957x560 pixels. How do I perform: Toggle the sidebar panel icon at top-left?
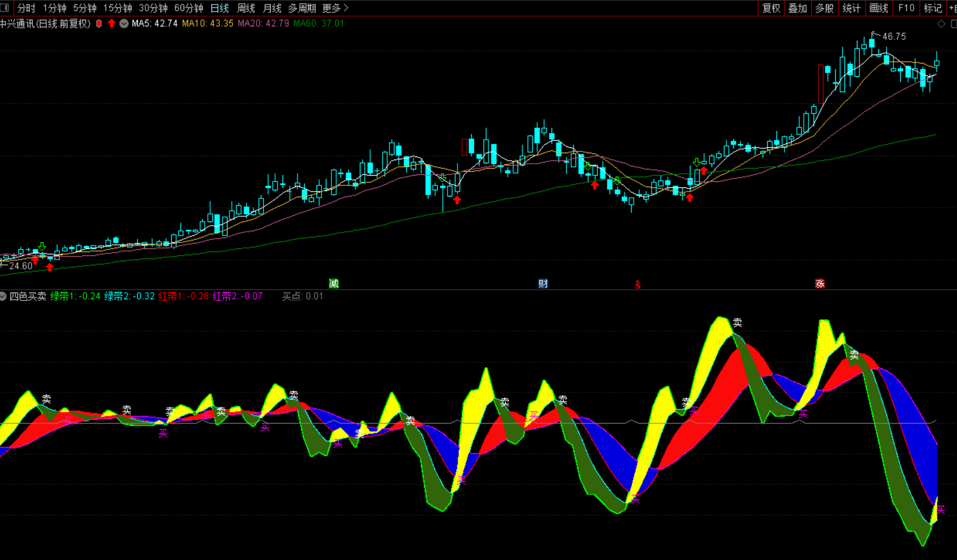(4, 8)
